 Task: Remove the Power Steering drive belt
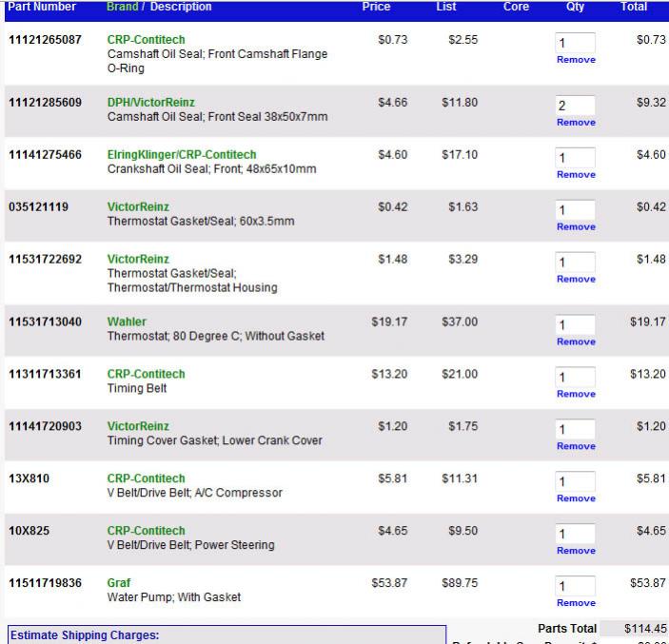pos(576,551)
